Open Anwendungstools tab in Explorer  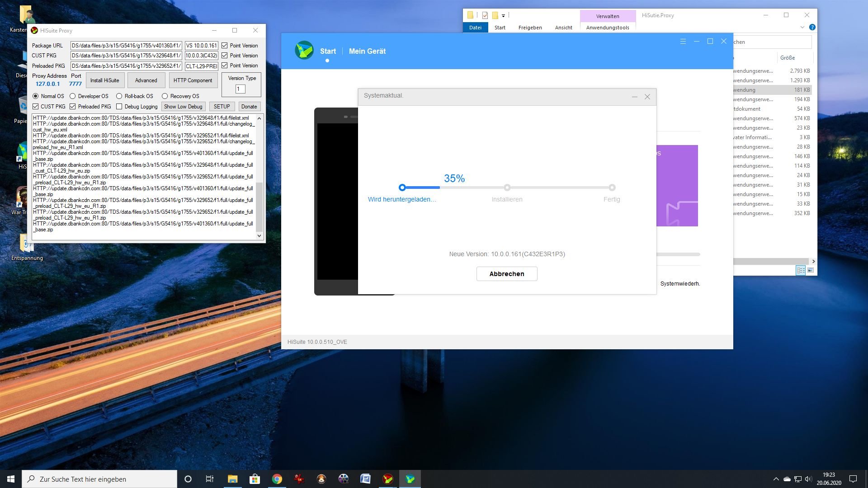[608, 28]
